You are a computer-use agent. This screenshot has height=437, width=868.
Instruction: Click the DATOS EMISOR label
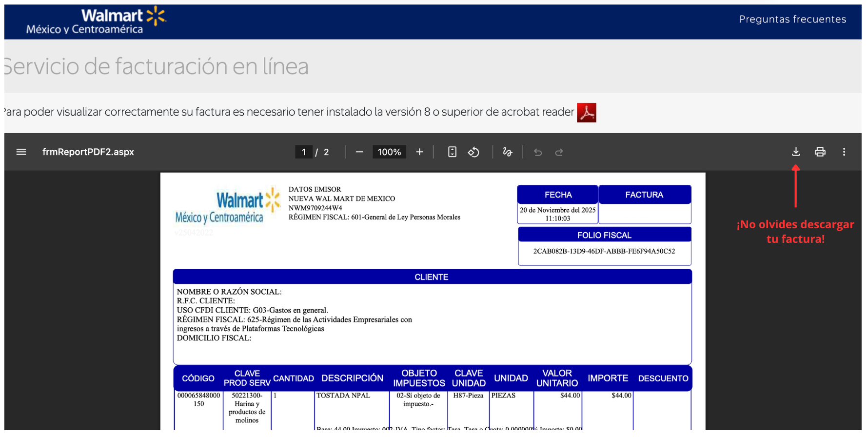point(315,189)
